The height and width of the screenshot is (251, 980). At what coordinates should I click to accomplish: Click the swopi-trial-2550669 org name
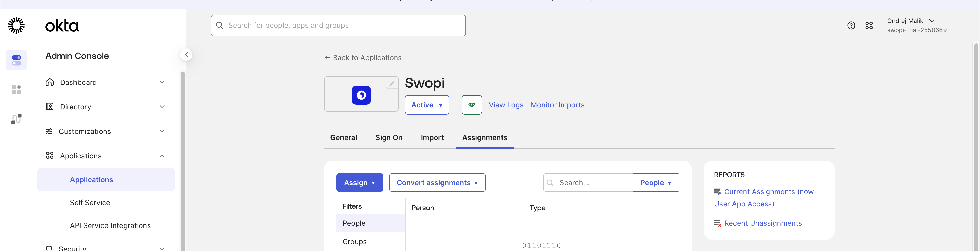pos(917,30)
